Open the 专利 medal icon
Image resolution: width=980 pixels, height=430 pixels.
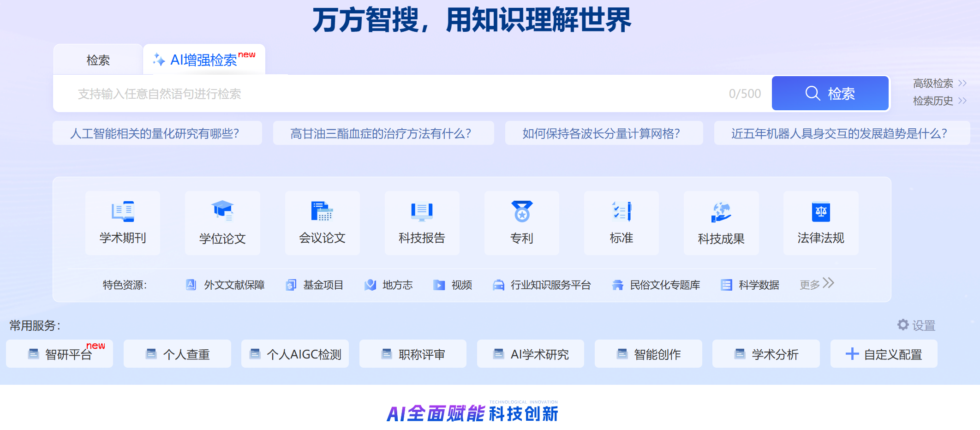(x=521, y=212)
